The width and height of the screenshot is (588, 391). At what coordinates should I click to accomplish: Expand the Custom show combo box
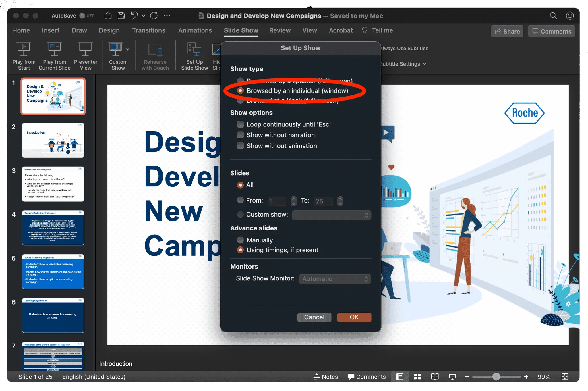pyautogui.click(x=331, y=215)
